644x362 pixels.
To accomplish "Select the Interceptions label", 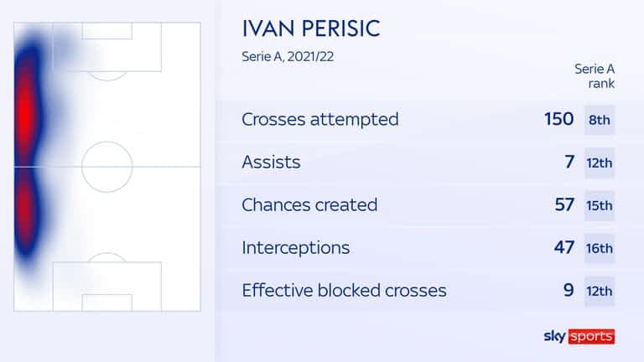I will click(x=296, y=247).
